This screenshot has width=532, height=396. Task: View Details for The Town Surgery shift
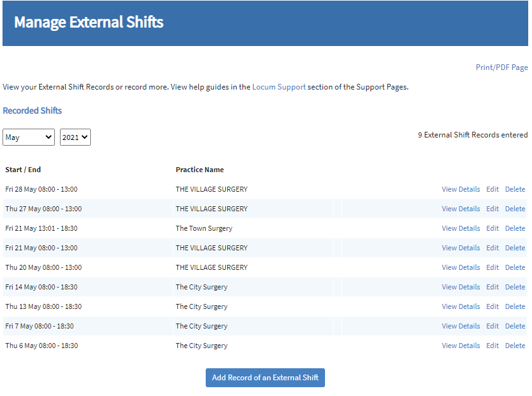[461, 228]
